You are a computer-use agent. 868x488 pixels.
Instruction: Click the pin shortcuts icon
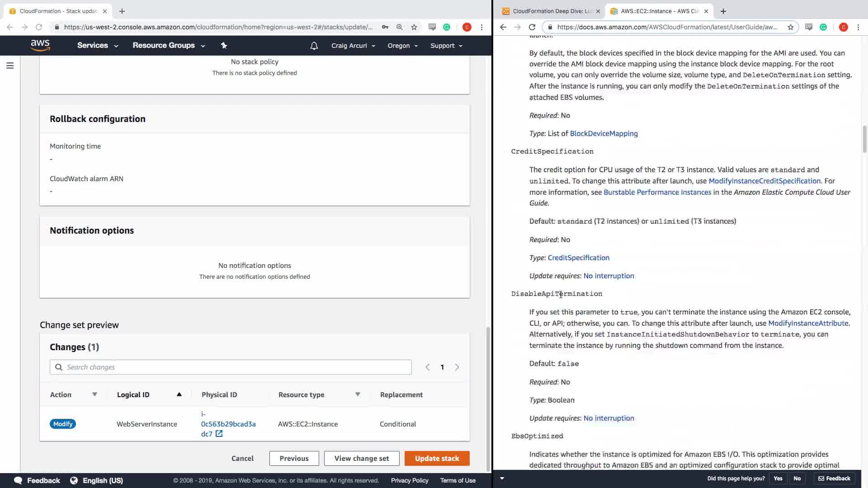tap(224, 45)
